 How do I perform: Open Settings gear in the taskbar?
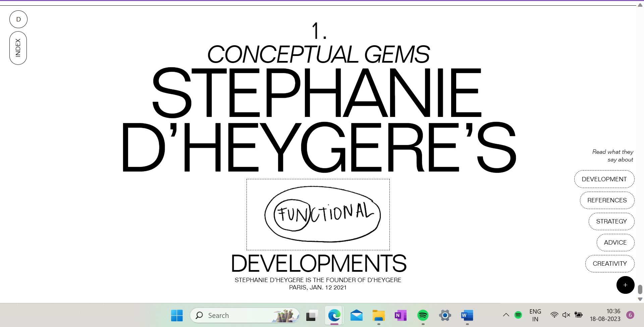[x=445, y=315]
